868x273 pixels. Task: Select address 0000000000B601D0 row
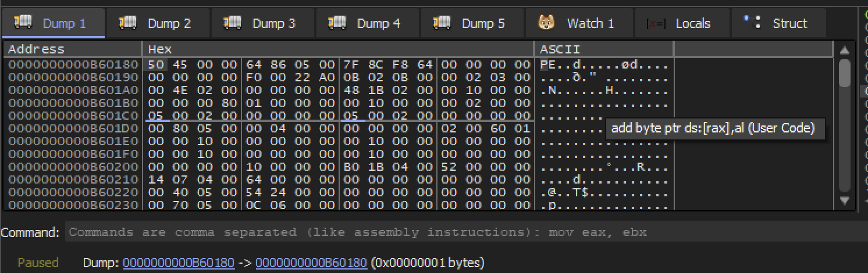click(73, 128)
